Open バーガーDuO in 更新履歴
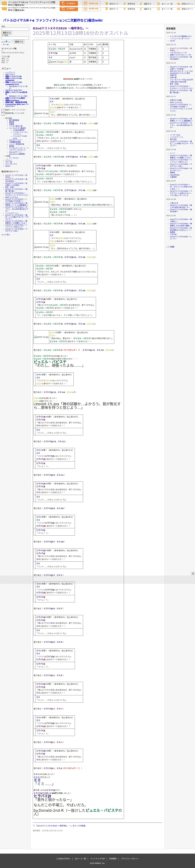The height and width of the screenshot is (868, 195). 175,135
